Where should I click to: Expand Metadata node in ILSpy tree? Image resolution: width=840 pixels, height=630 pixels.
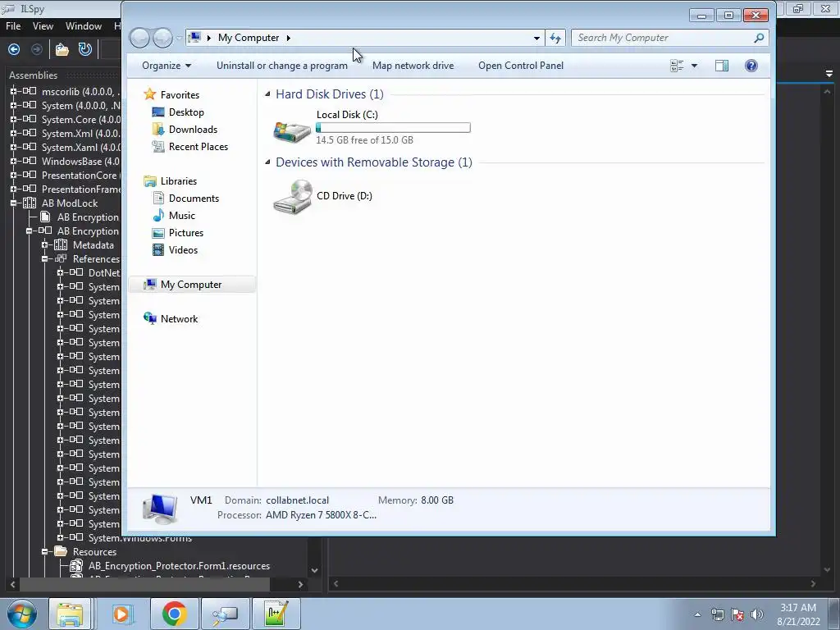pos(44,244)
